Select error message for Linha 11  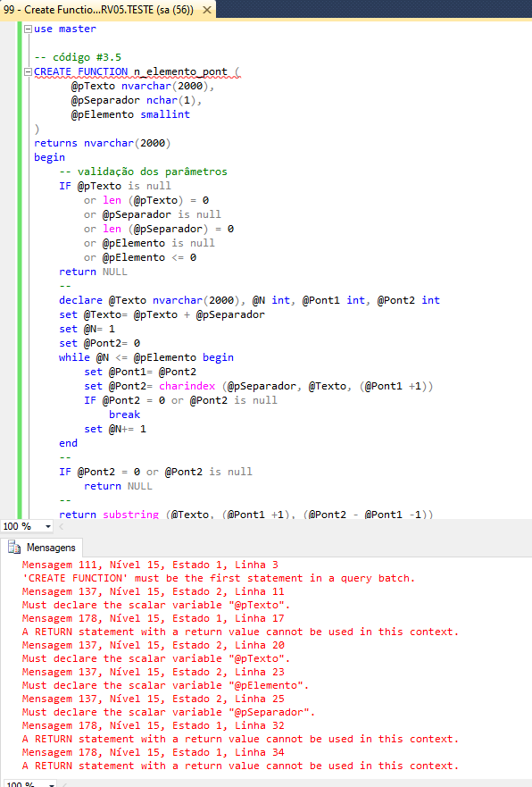[x=153, y=591]
